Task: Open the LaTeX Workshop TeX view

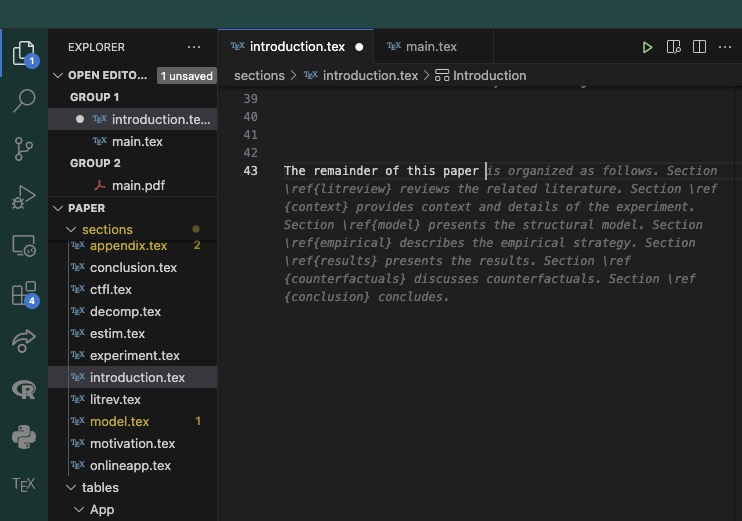Action: [24, 485]
